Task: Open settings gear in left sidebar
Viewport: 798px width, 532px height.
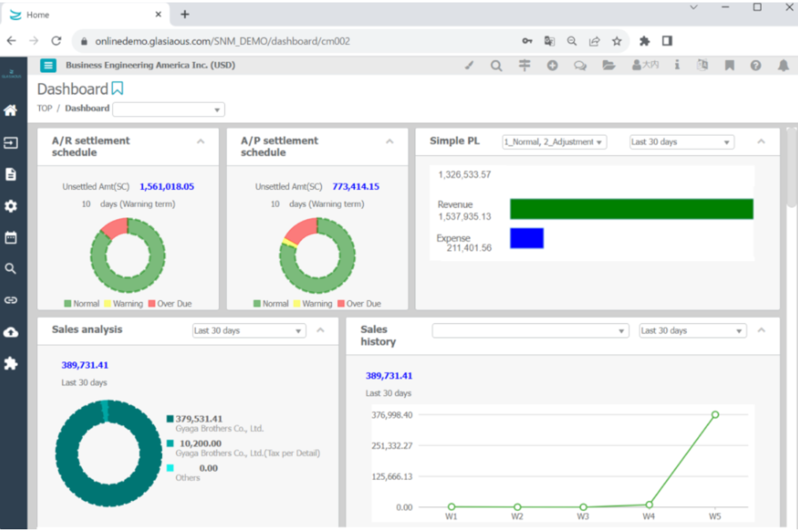Action: [11, 206]
